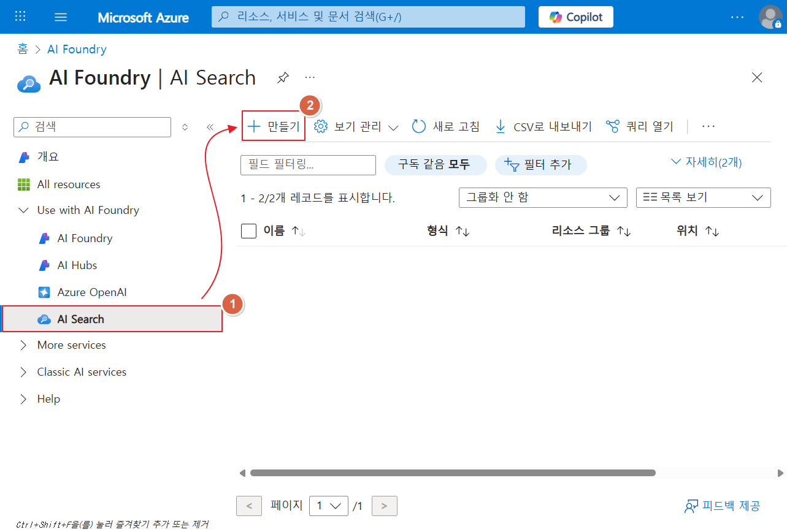Focus the top resource search box
Screen dimensions: 787x532
click(x=368, y=17)
